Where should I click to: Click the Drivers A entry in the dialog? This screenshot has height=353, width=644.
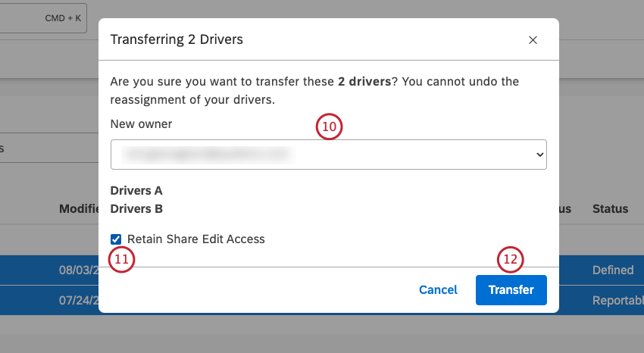tap(136, 191)
